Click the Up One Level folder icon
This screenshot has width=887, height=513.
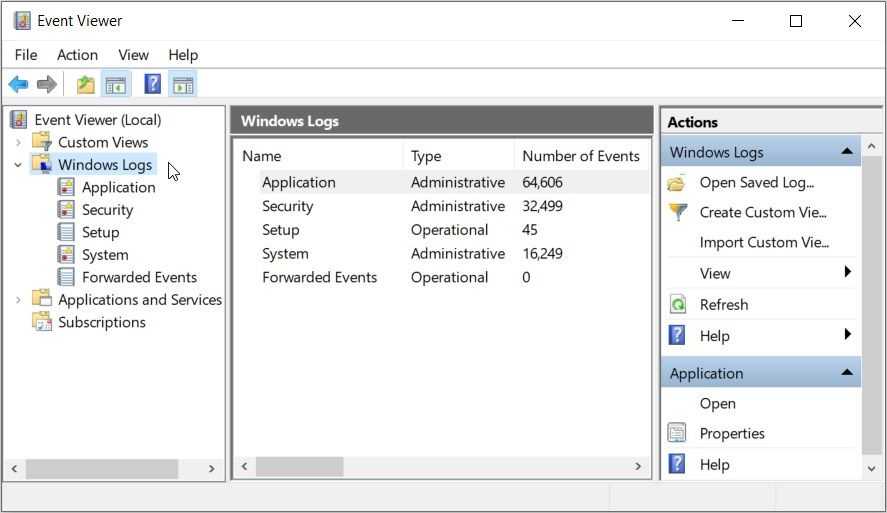[86, 85]
